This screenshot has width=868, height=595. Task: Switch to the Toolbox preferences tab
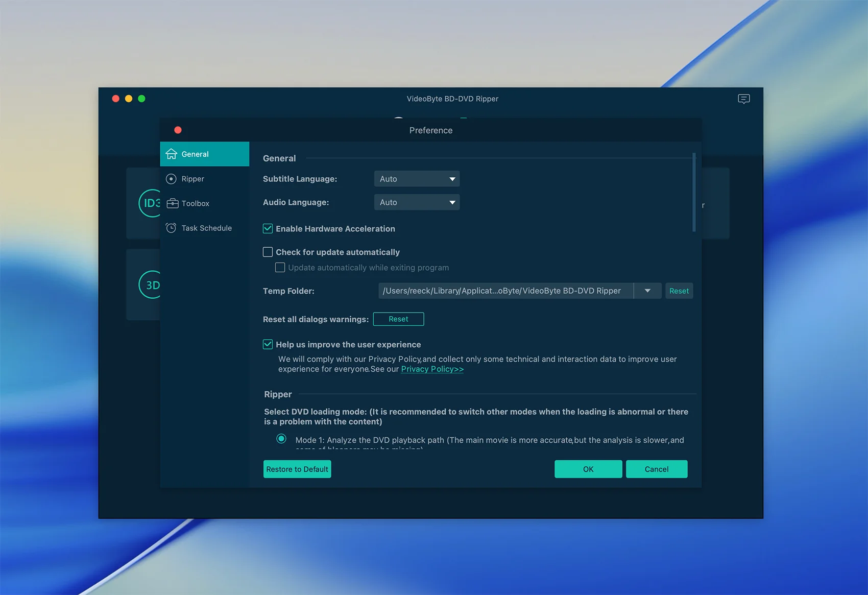click(x=195, y=203)
